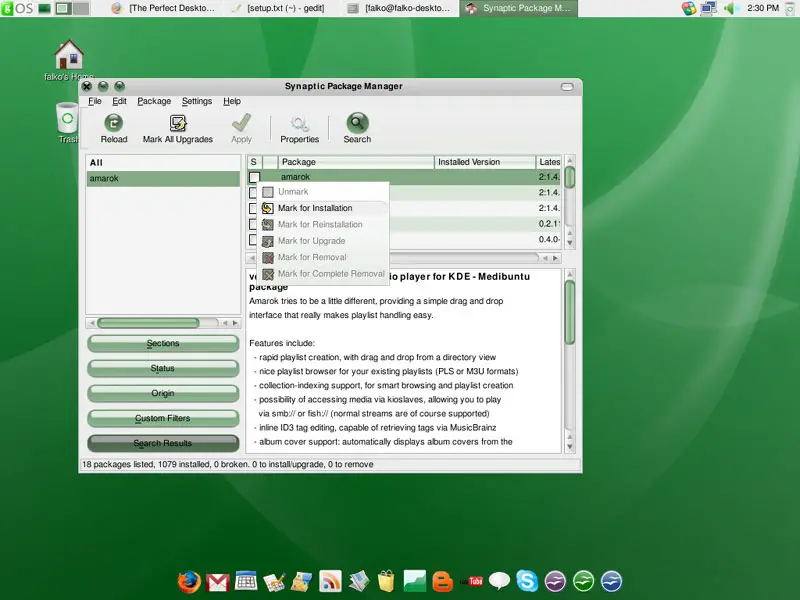Select Mark for Removal menu entry
This screenshot has height=600, width=800.
(x=323, y=257)
